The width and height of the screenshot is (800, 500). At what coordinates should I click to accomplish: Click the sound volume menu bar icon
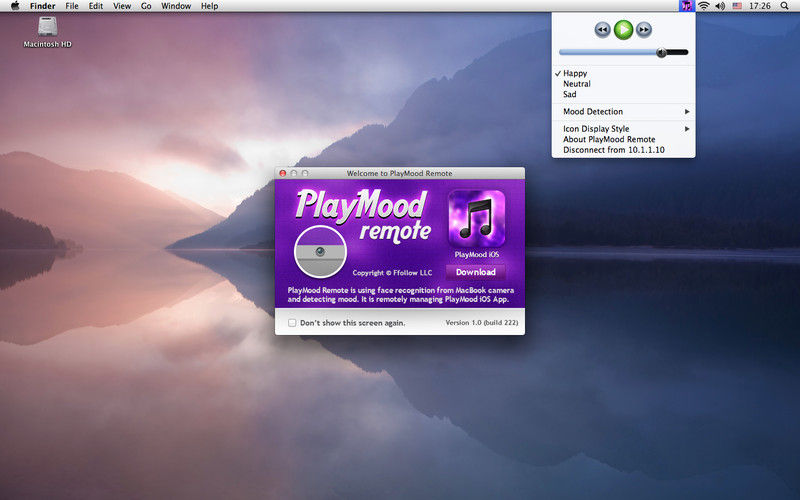(x=720, y=6)
